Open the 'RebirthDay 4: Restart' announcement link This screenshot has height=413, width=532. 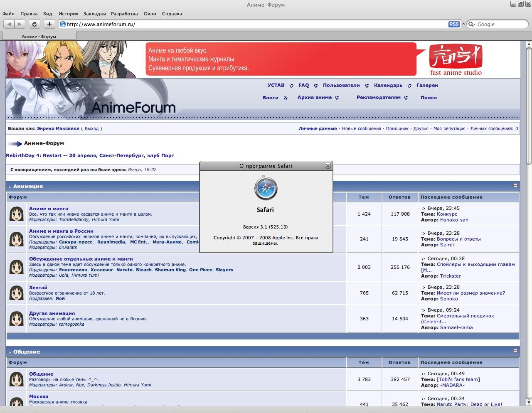90,155
